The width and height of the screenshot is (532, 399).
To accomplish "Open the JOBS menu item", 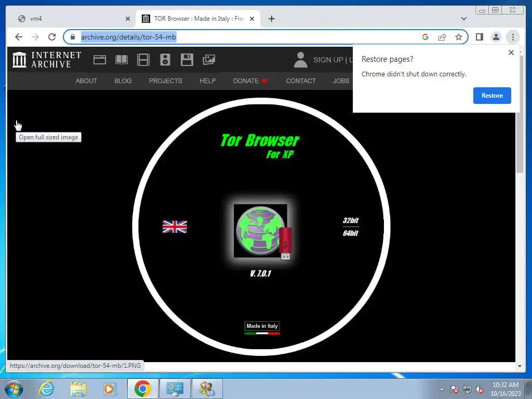I will point(341,81).
